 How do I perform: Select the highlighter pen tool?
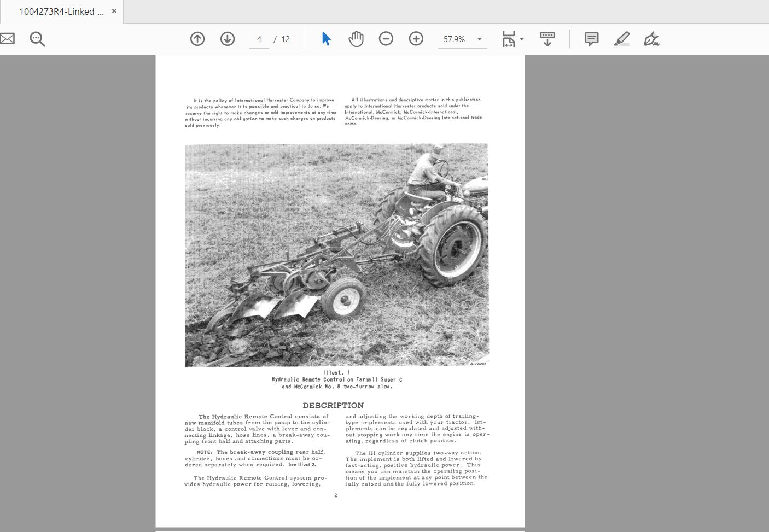621,39
